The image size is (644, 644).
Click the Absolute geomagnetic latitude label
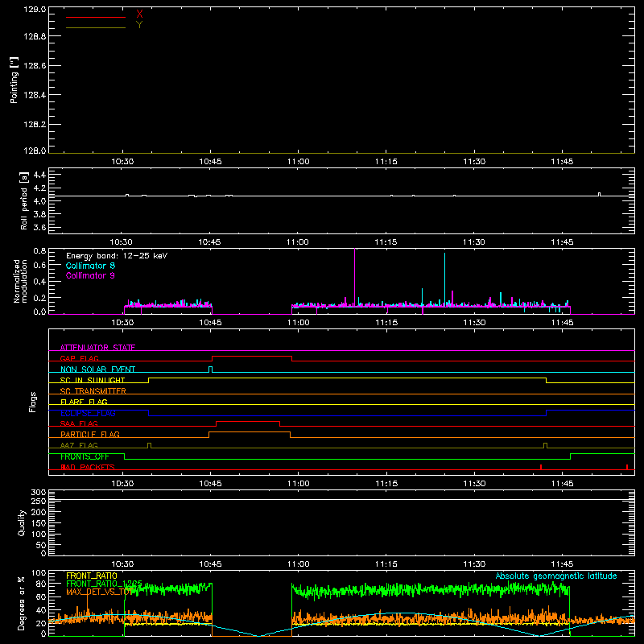click(x=556, y=576)
